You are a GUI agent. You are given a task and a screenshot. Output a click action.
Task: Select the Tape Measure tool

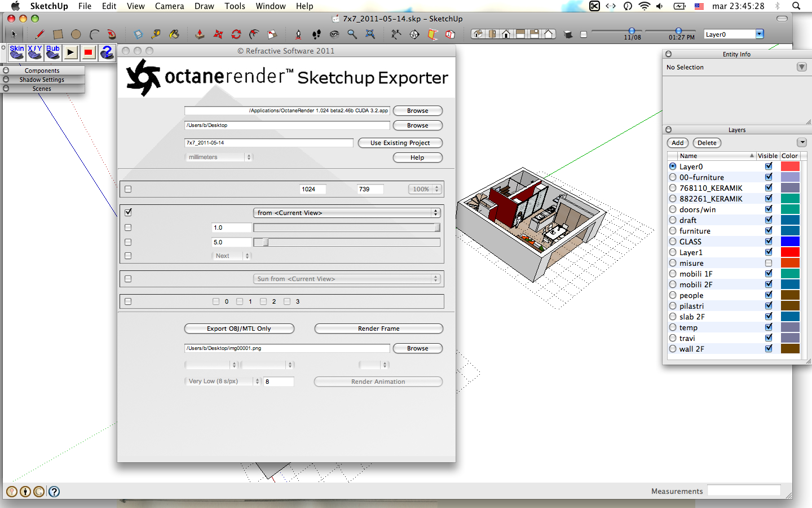(156, 34)
